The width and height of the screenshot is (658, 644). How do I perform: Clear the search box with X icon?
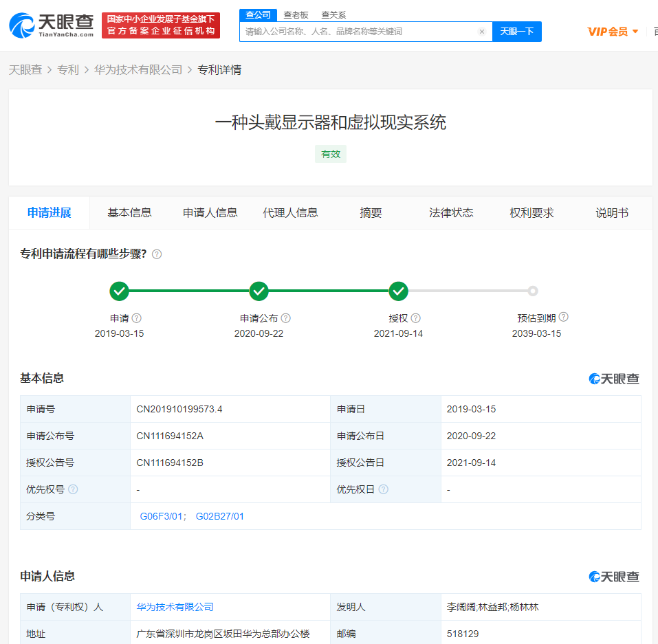482,32
